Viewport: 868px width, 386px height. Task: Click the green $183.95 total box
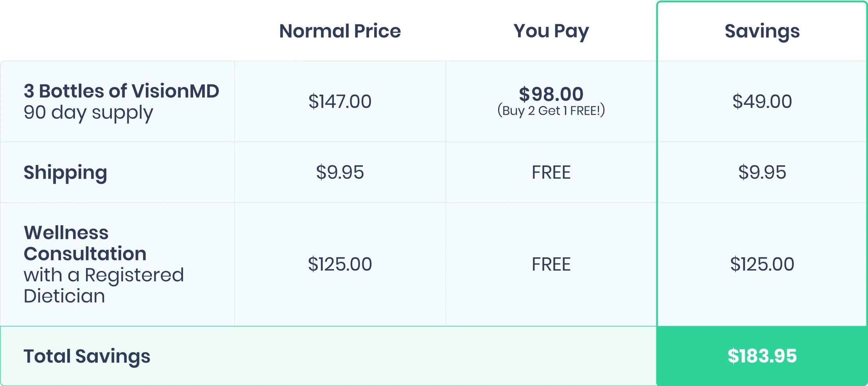click(x=762, y=356)
